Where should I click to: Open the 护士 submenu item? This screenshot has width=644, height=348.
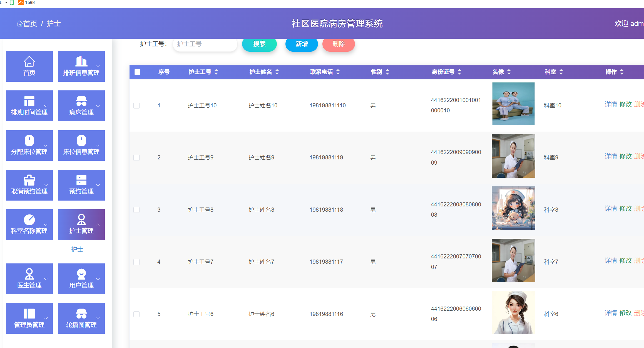pos(77,249)
